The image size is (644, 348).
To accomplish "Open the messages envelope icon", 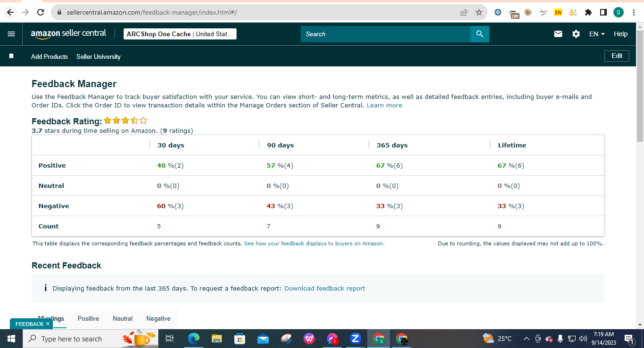I will click(x=558, y=34).
